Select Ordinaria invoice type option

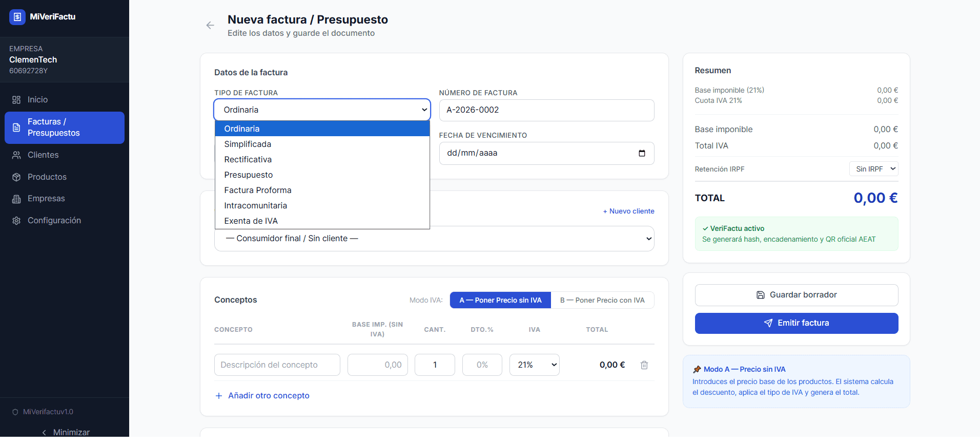pos(322,129)
